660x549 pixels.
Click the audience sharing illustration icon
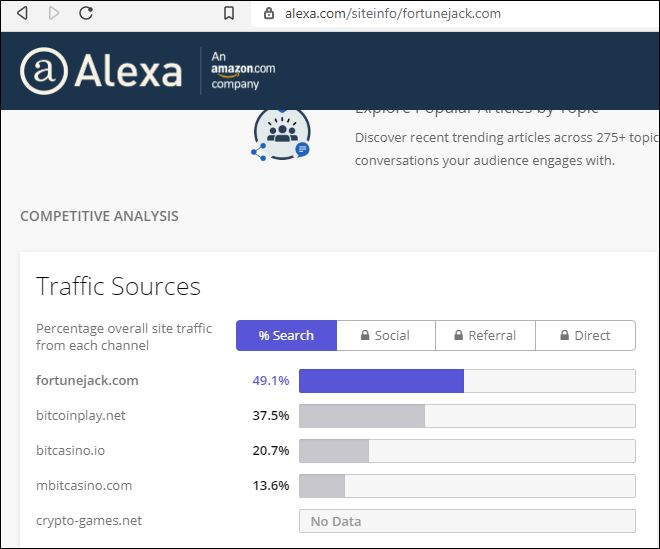point(282,136)
